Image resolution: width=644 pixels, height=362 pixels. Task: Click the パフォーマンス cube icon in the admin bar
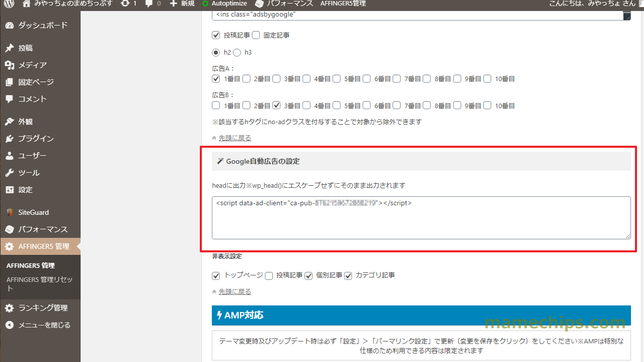[259, 4]
